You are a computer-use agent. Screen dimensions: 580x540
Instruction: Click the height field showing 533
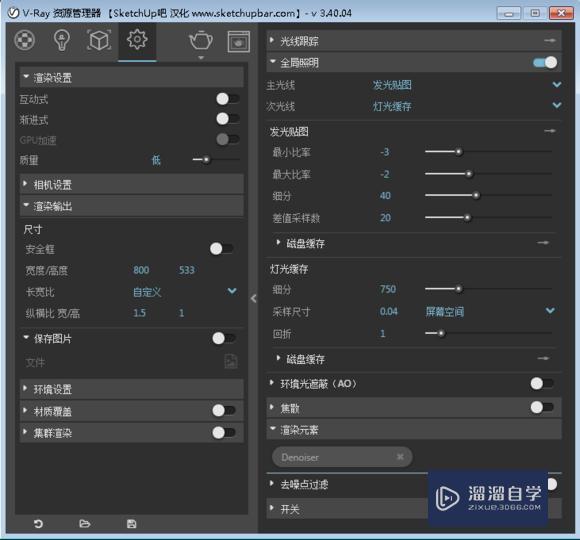tap(187, 270)
